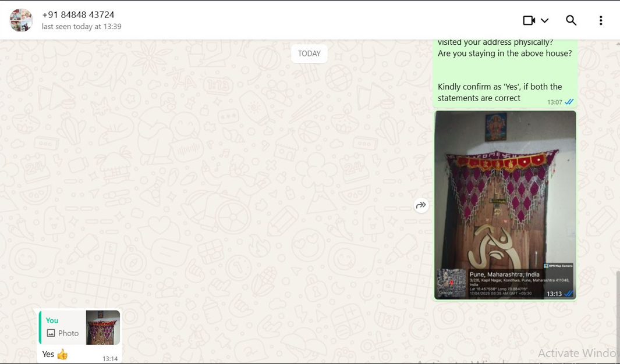The width and height of the screenshot is (620, 364).
Task: Jump to quoted 'You Photo' message
Action: (x=79, y=327)
